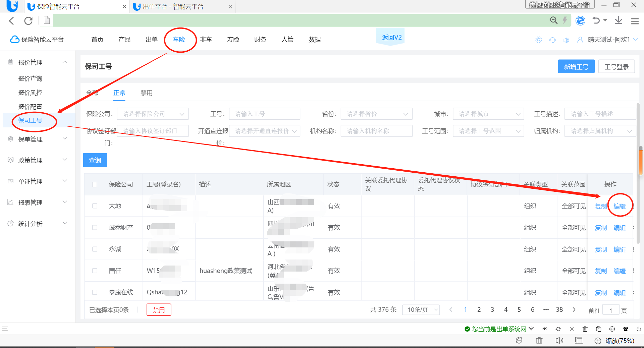Click the power icon in bottom status bar

pyautogui.click(x=639, y=329)
